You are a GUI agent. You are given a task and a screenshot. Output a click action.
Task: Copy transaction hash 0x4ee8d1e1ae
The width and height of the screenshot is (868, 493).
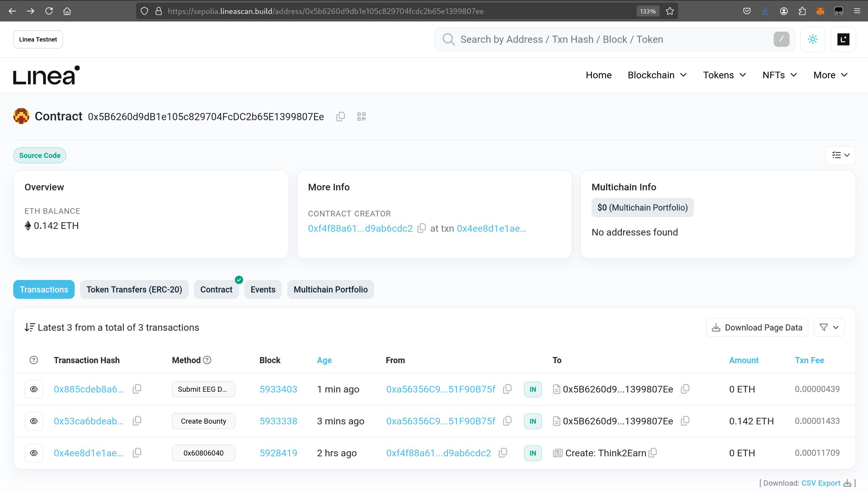(x=137, y=453)
